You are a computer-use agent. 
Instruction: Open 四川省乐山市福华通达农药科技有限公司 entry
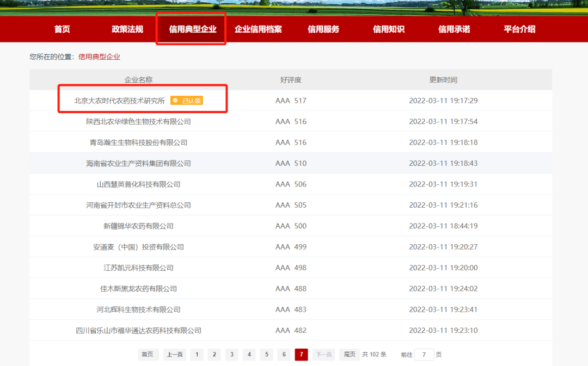(x=138, y=331)
